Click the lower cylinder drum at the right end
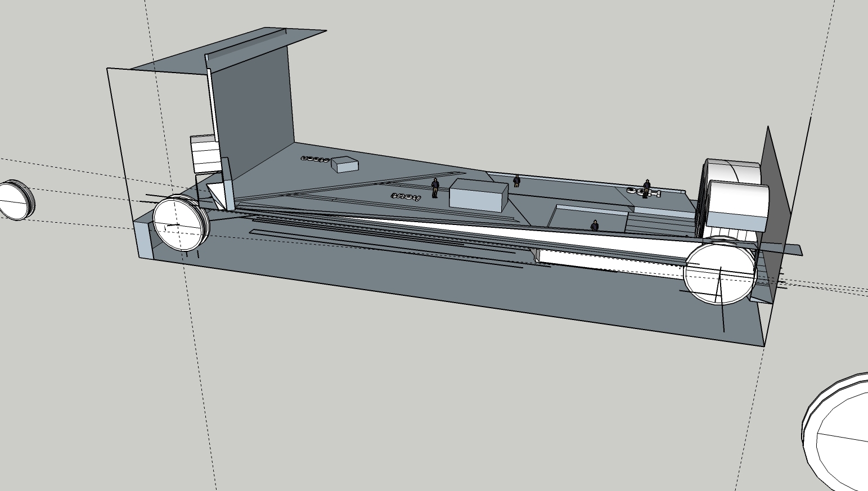This screenshot has height=491, width=868. click(738, 206)
